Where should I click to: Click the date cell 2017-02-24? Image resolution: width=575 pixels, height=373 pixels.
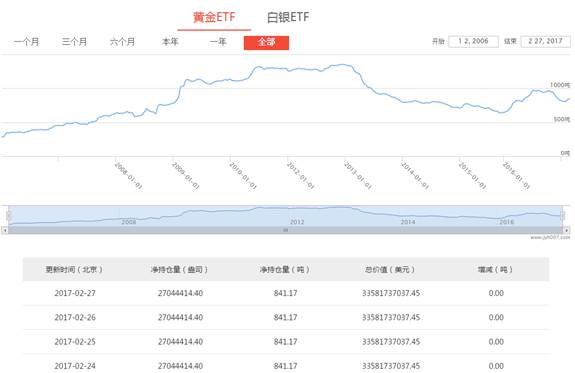pos(75,366)
